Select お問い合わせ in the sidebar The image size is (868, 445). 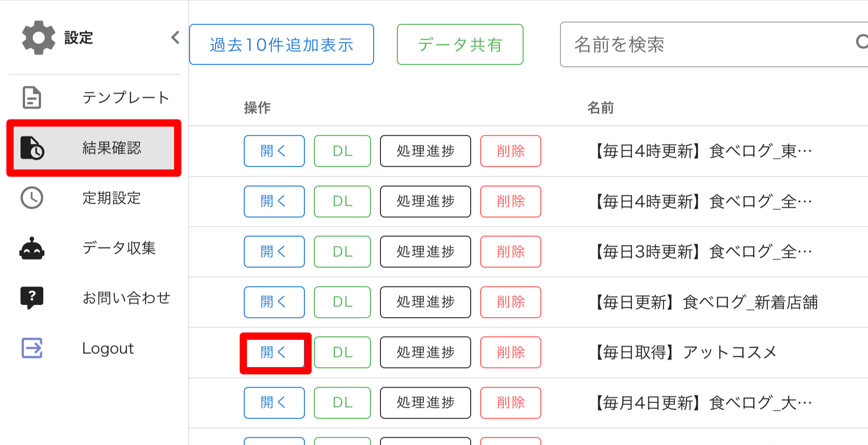click(126, 298)
